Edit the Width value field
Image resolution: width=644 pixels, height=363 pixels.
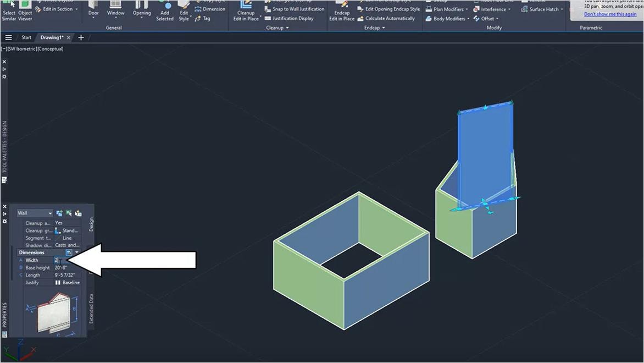click(x=62, y=260)
